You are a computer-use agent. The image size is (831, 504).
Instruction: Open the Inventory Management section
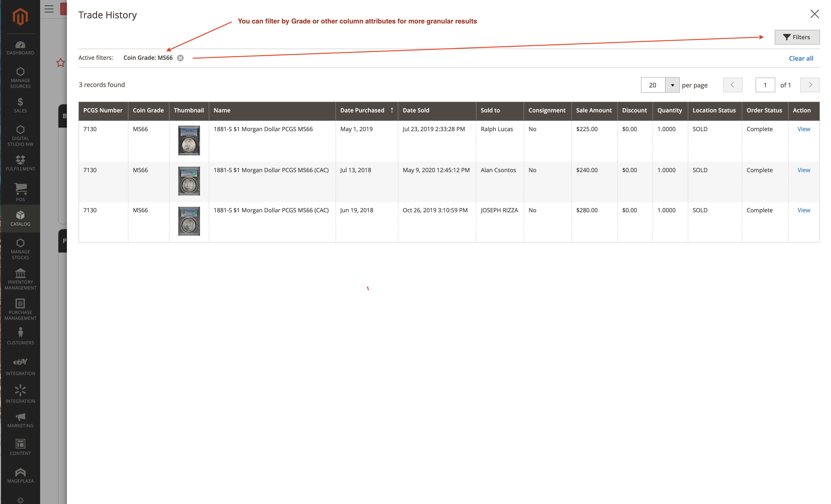[20, 279]
